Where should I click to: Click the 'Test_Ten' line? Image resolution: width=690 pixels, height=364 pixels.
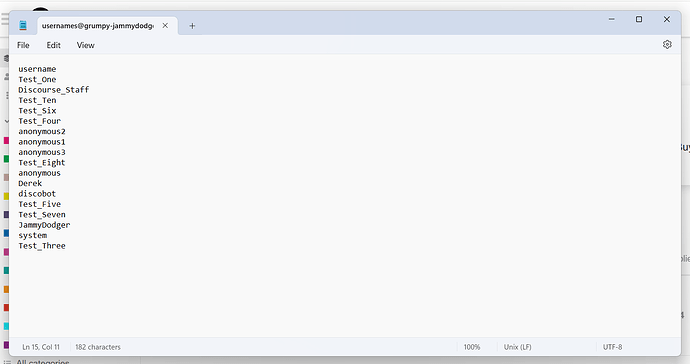point(37,100)
